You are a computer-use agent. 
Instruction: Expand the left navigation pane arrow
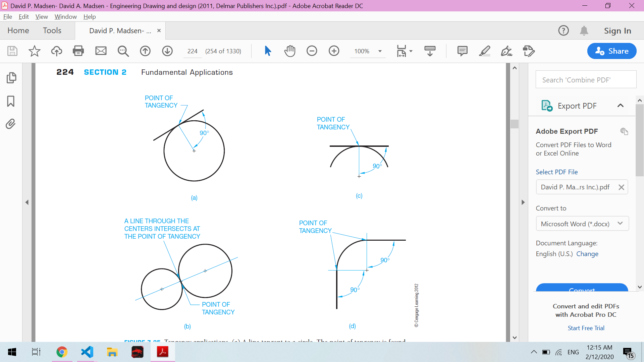27,202
